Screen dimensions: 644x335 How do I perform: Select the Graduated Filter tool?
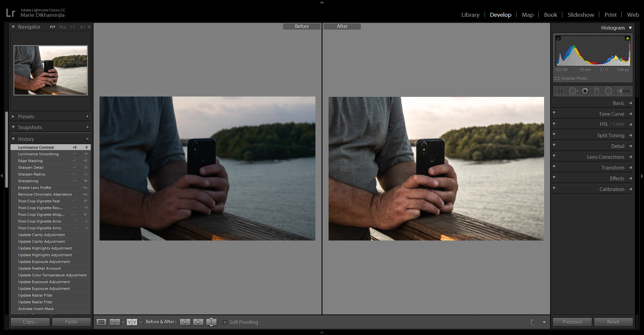pyautogui.click(x=597, y=91)
